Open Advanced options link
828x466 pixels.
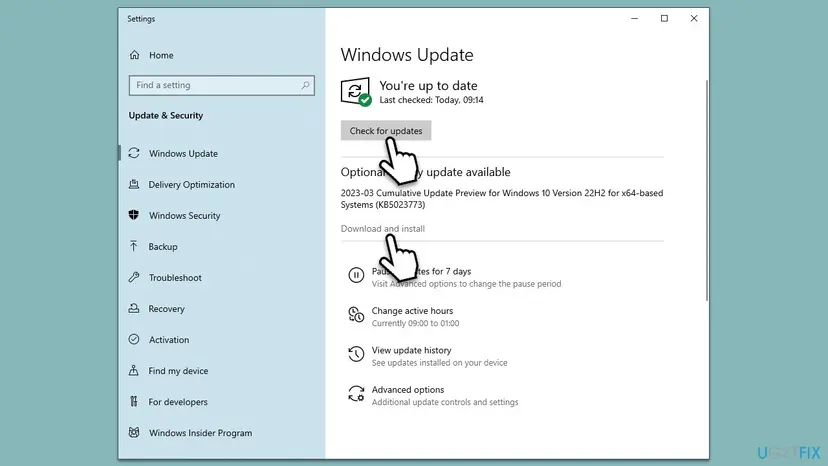(x=408, y=389)
